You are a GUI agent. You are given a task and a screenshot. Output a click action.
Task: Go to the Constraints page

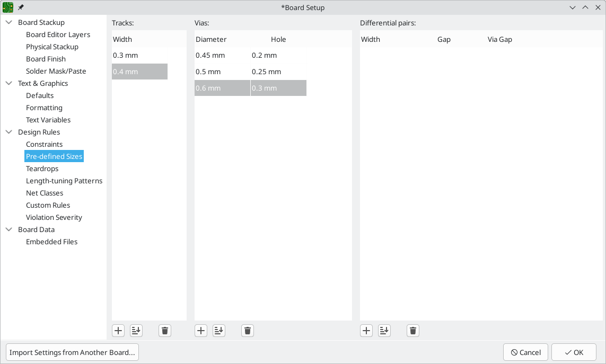[x=44, y=144]
